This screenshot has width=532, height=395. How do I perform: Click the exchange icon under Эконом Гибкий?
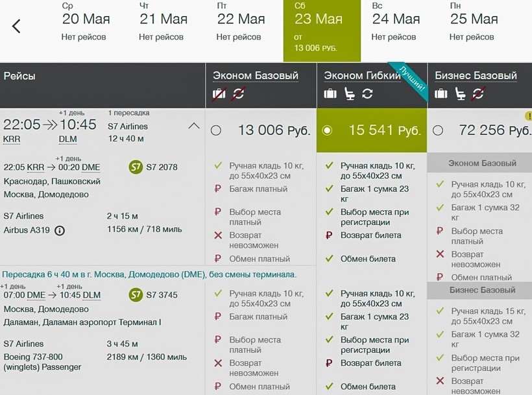click(x=367, y=94)
